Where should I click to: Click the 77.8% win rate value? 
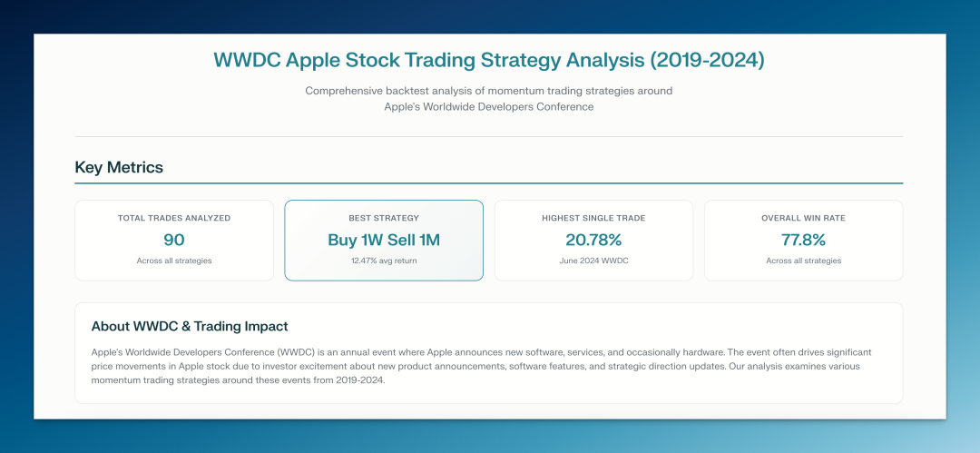click(803, 240)
